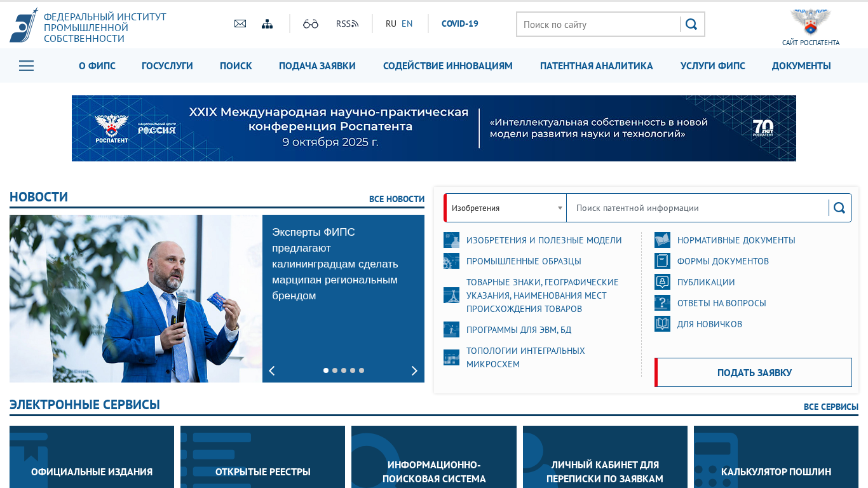This screenshot has height=488, width=868.
Task: Open the Нормативные документы link
Action: pos(736,240)
